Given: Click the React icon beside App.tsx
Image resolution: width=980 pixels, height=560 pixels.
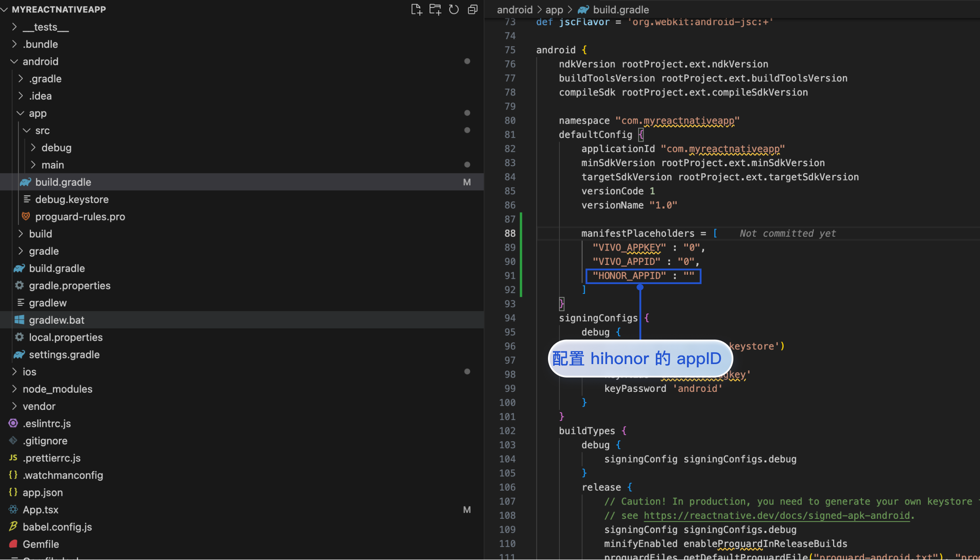Looking at the screenshot, I should click(x=13, y=509).
